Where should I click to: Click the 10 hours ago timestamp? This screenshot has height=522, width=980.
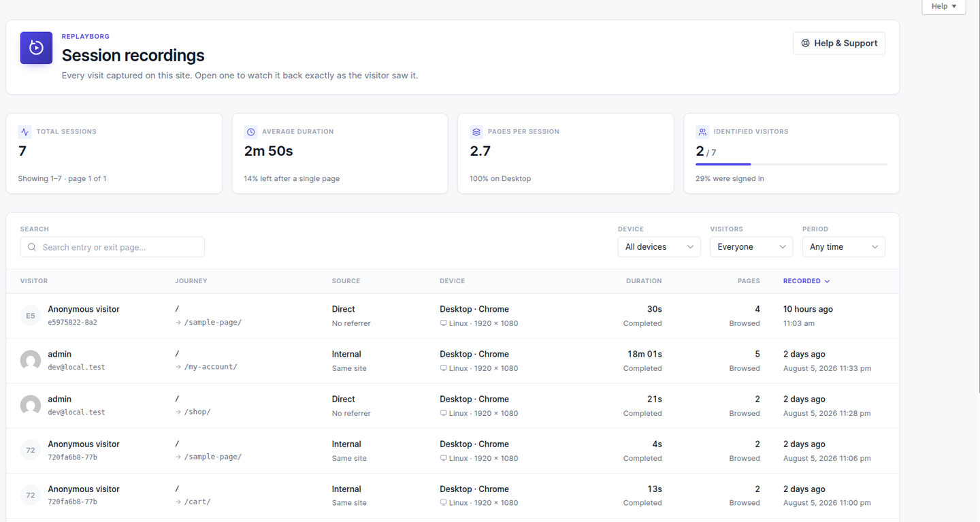[808, 309]
